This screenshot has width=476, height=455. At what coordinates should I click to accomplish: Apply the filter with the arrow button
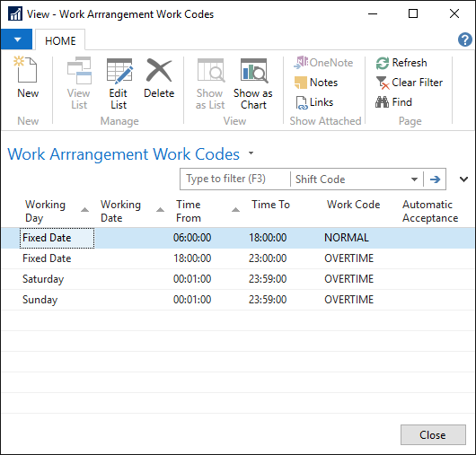coord(435,179)
